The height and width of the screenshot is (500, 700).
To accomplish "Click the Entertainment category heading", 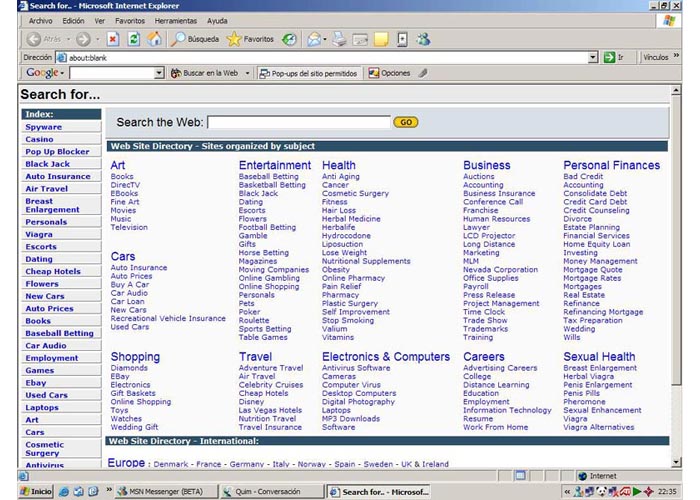I will 275,165.
